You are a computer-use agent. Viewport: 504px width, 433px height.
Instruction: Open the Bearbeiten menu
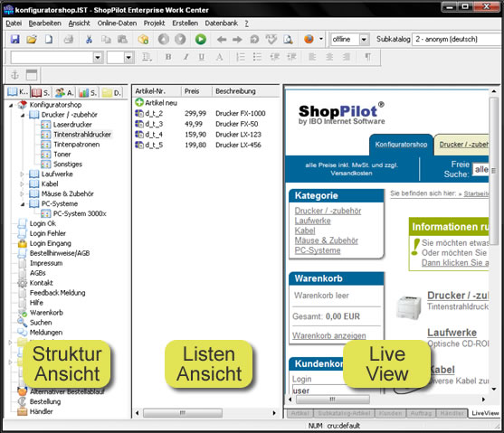(44, 24)
